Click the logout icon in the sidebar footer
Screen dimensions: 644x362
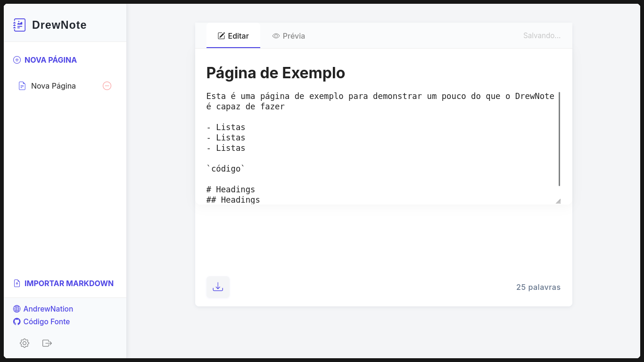pyautogui.click(x=47, y=343)
